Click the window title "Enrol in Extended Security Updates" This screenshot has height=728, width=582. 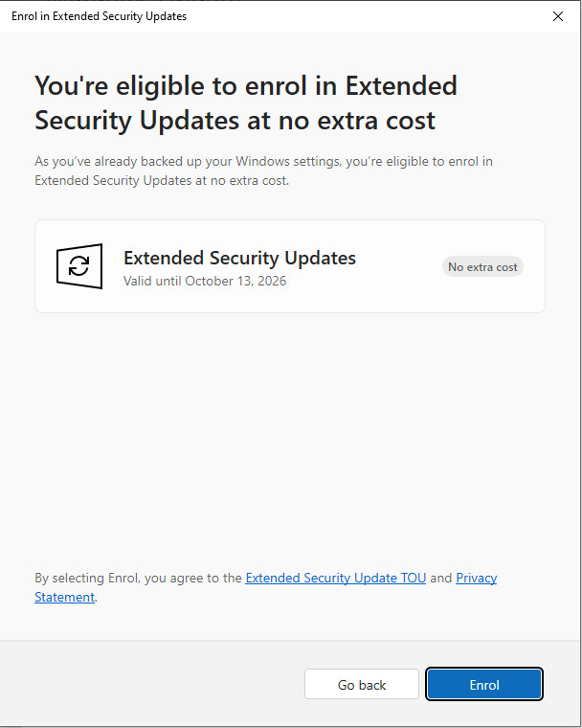99,16
